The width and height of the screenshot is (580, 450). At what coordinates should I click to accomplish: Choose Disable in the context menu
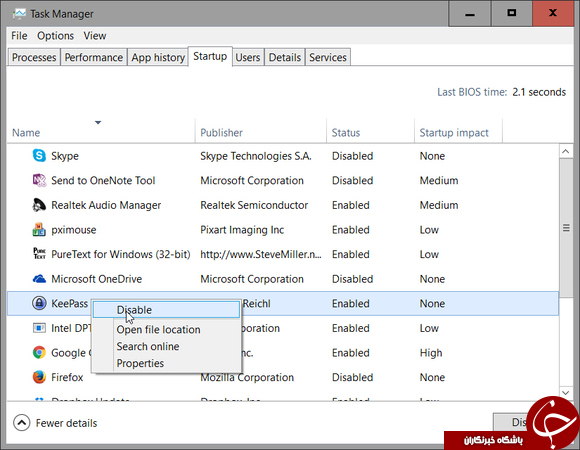[x=166, y=310]
